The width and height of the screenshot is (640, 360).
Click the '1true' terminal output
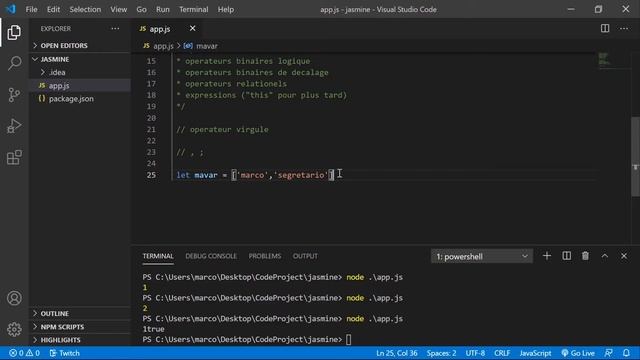click(153, 329)
